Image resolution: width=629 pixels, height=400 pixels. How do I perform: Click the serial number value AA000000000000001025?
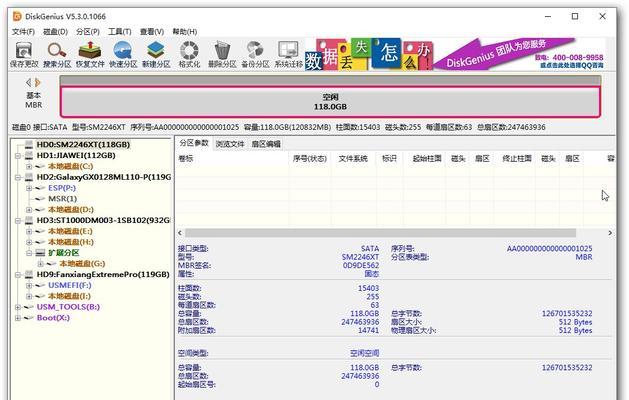pyautogui.click(x=550, y=249)
